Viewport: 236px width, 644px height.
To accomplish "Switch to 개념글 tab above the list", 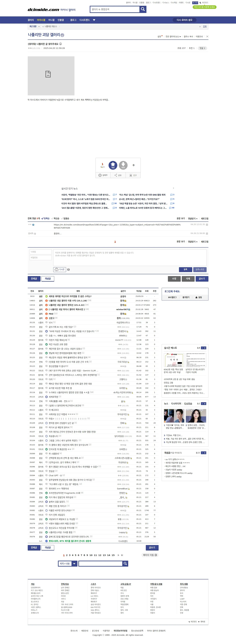I will point(48,279).
